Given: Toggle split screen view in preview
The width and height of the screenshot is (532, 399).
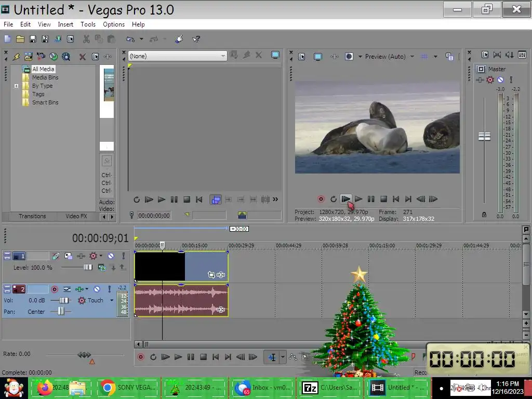Looking at the screenshot, I should tap(349, 57).
